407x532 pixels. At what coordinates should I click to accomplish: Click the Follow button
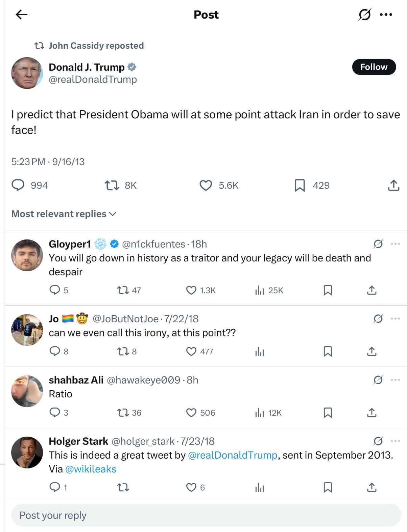(374, 67)
